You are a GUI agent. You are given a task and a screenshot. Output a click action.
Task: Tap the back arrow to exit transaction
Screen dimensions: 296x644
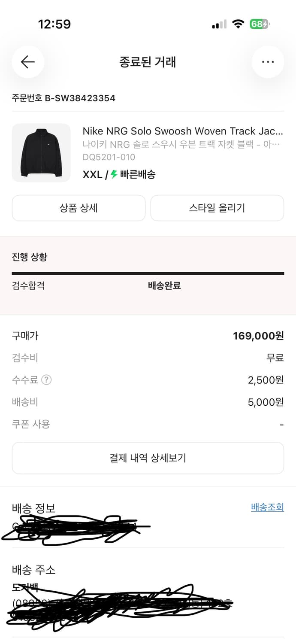click(27, 62)
